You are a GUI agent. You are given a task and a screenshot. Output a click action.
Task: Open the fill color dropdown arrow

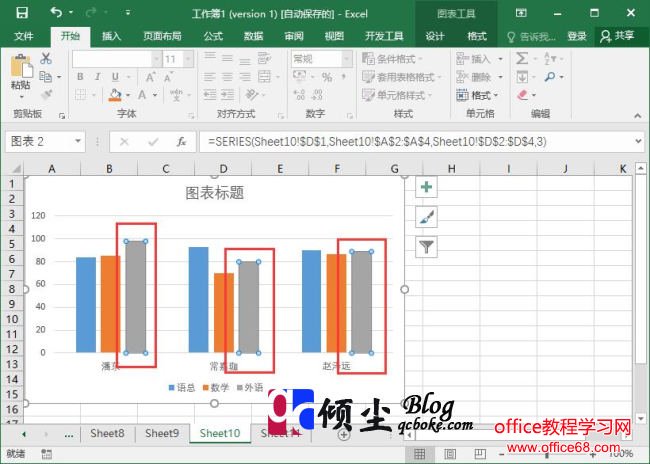(128, 95)
